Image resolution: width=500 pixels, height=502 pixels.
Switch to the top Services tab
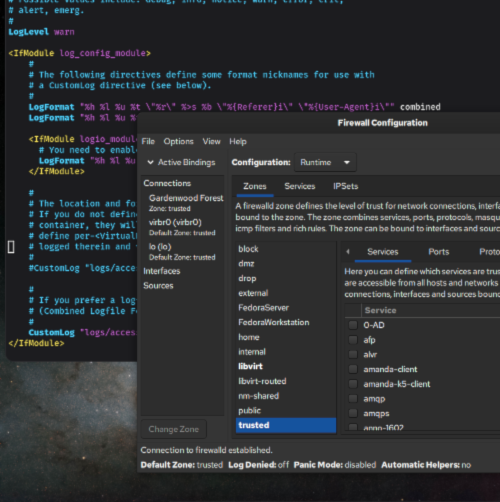pos(300,186)
